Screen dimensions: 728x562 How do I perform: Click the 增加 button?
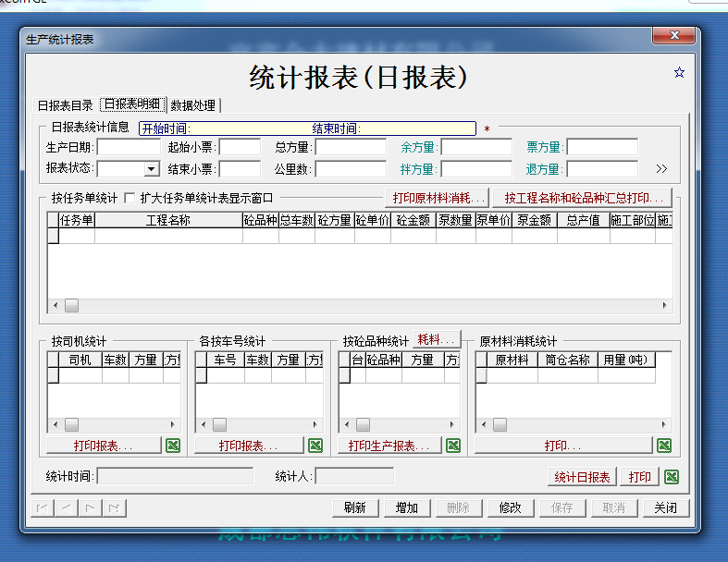pos(406,507)
